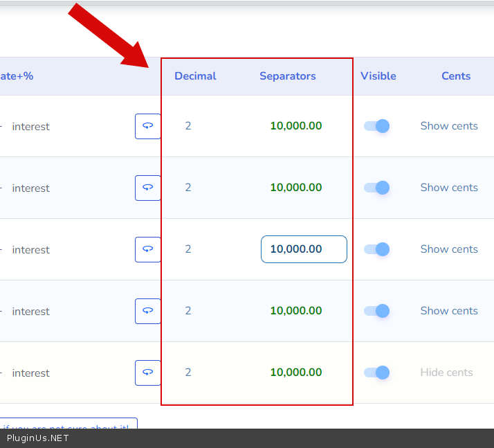The height and width of the screenshot is (448, 494).
Task: Click the Separators column header
Action: click(x=287, y=76)
